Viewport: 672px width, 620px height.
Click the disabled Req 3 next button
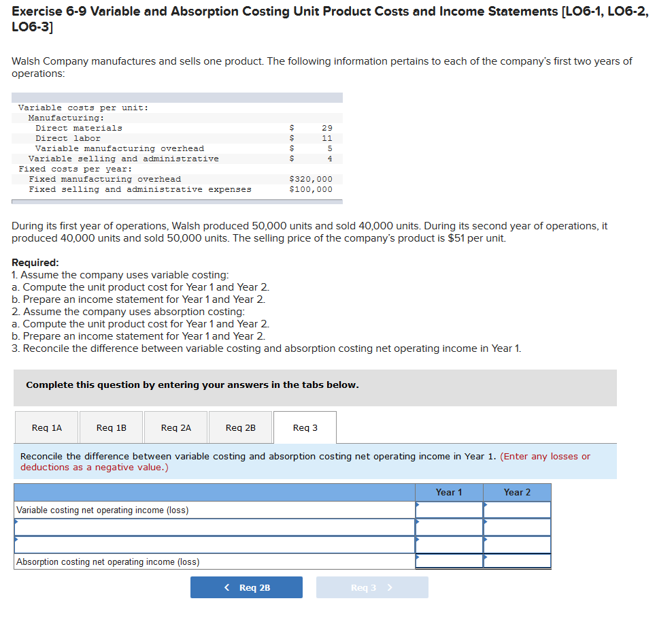pos(372,587)
